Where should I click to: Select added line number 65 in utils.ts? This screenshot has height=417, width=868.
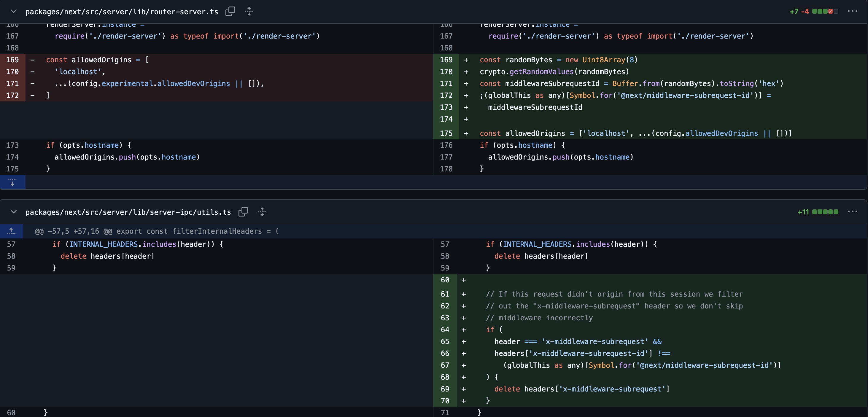pos(445,341)
